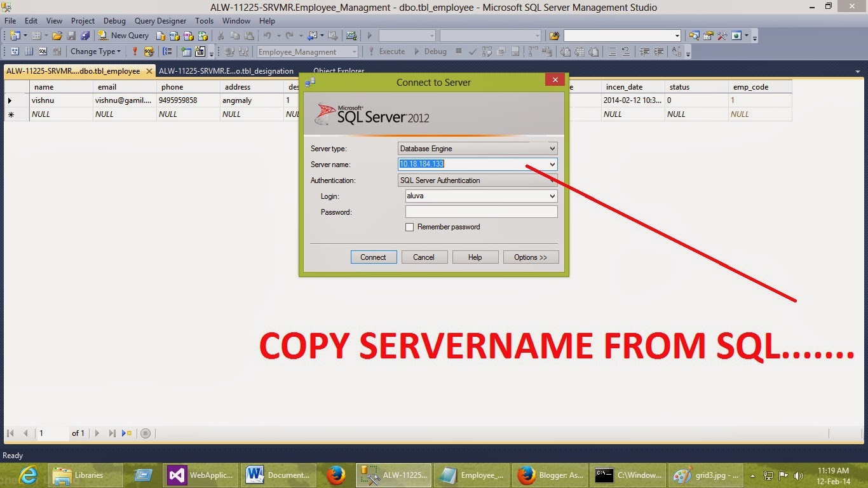Click the Properties Window toolbar icon
This screenshot has height=488, width=868.
coord(708,36)
